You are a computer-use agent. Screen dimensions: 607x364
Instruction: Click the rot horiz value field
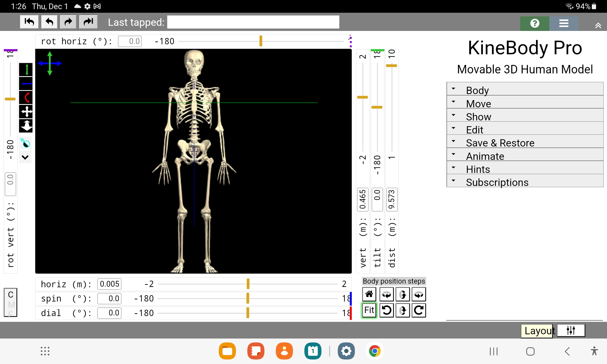tap(130, 41)
